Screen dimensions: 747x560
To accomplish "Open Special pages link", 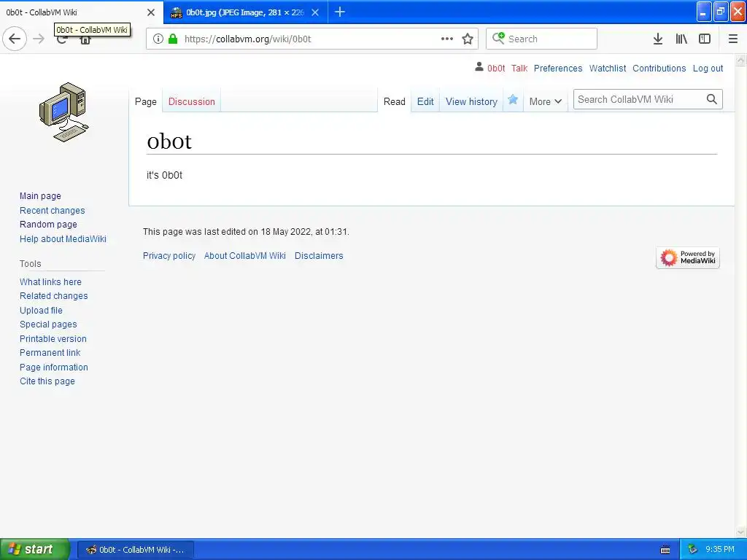I will [x=48, y=324].
